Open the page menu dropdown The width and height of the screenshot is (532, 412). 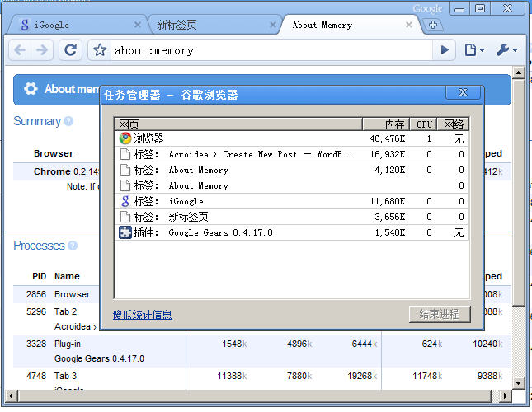[474, 50]
